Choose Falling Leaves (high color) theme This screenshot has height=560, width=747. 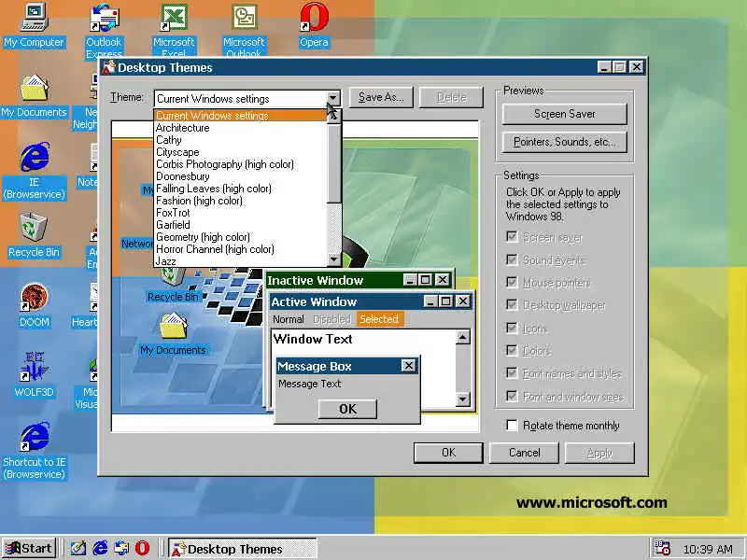click(x=241, y=189)
